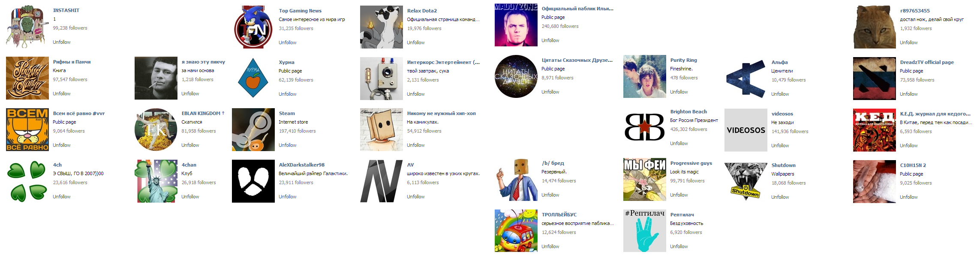Open the EBLAN KINGDOM title link
Viewport: 980px width, 255px height.
coord(203,113)
